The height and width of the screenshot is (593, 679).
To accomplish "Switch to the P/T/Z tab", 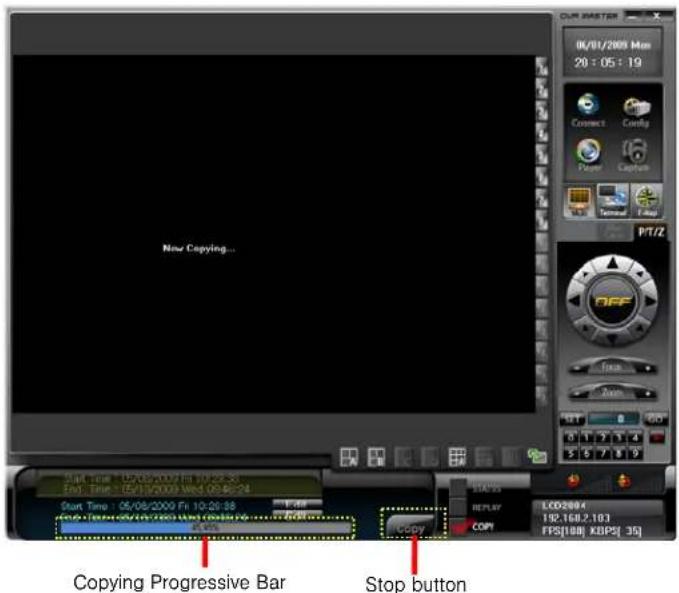I will [650, 232].
